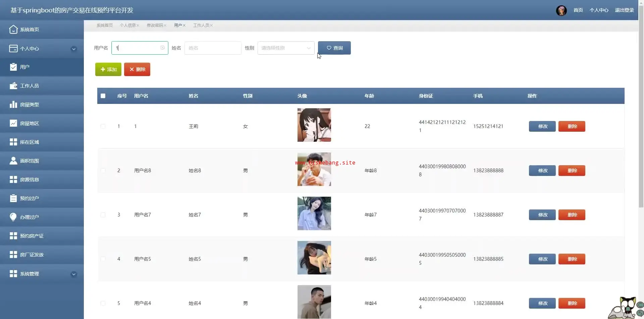Click the 房屋地区 line chart icon
Screen dimensions: 644x319
pos(13,123)
